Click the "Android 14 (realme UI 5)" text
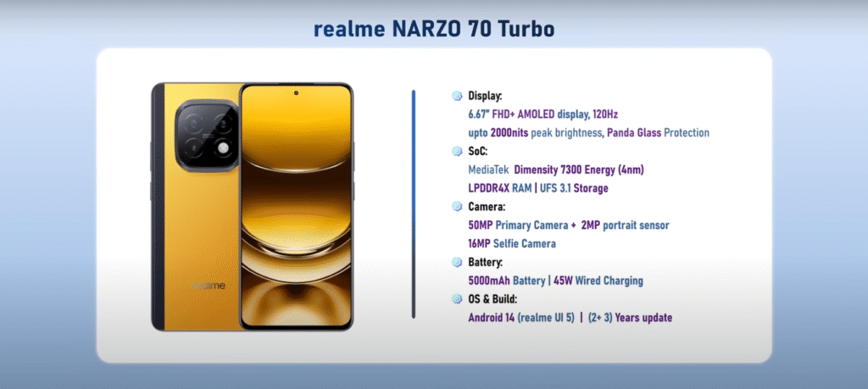 pyautogui.click(x=521, y=318)
